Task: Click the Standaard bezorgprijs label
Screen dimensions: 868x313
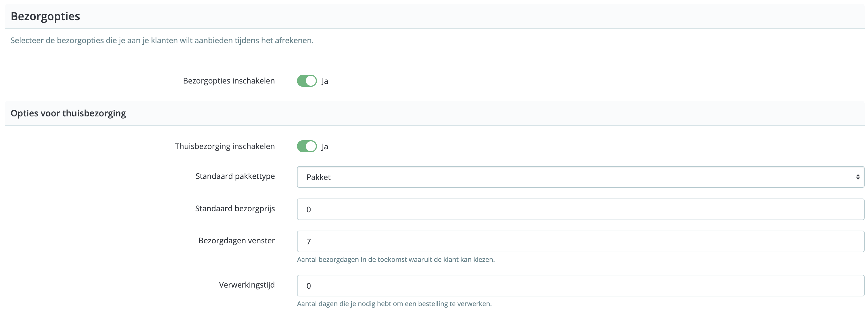Action: coord(234,208)
